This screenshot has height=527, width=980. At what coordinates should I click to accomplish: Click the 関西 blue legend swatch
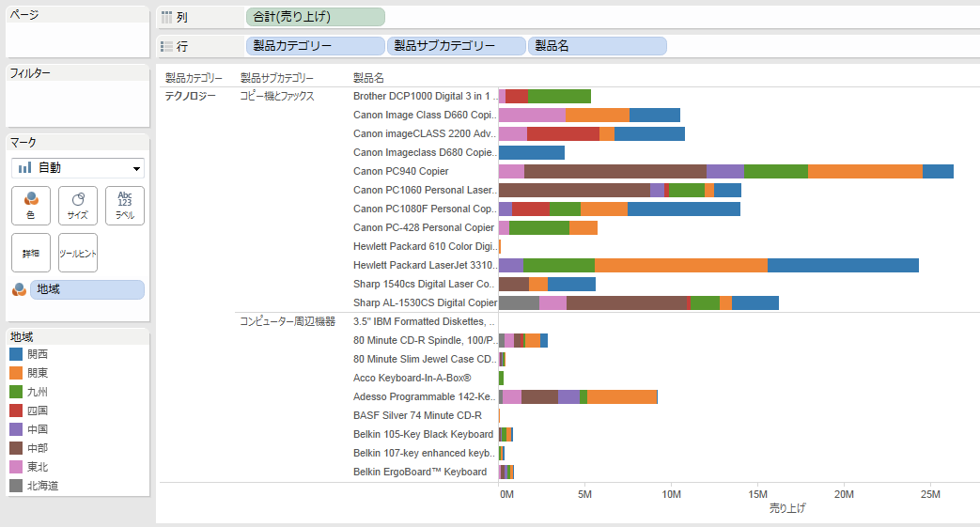(x=16, y=354)
